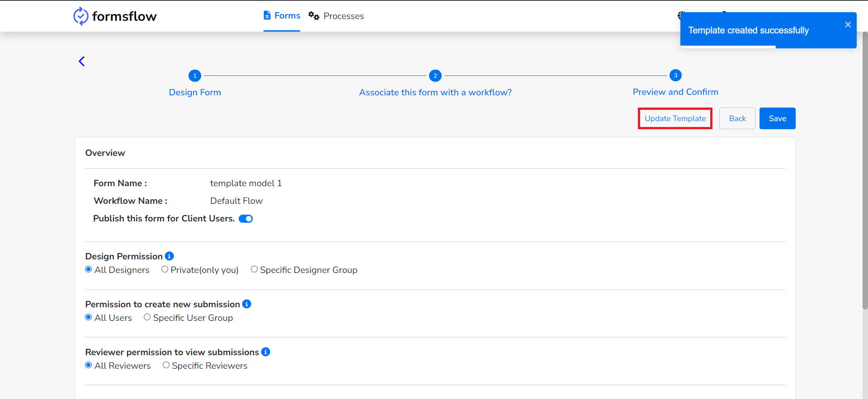
Task: Select Private(only you) radio option
Action: click(x=165, y=269)
